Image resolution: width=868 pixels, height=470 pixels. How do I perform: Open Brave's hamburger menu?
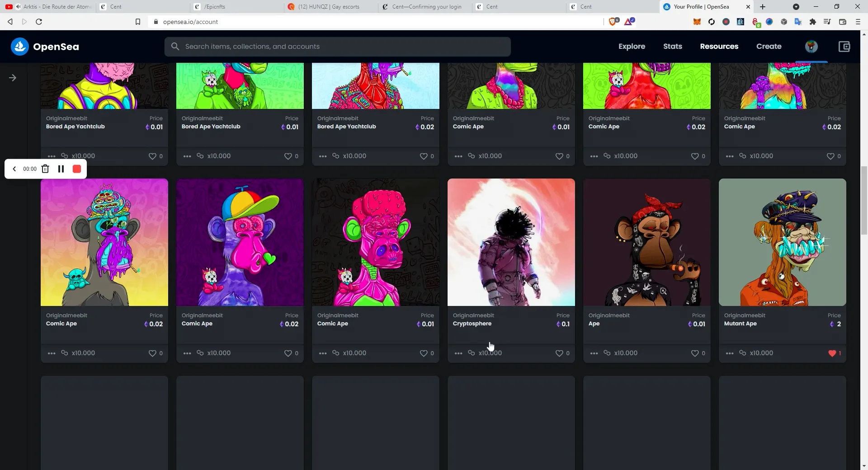[857, 21]
